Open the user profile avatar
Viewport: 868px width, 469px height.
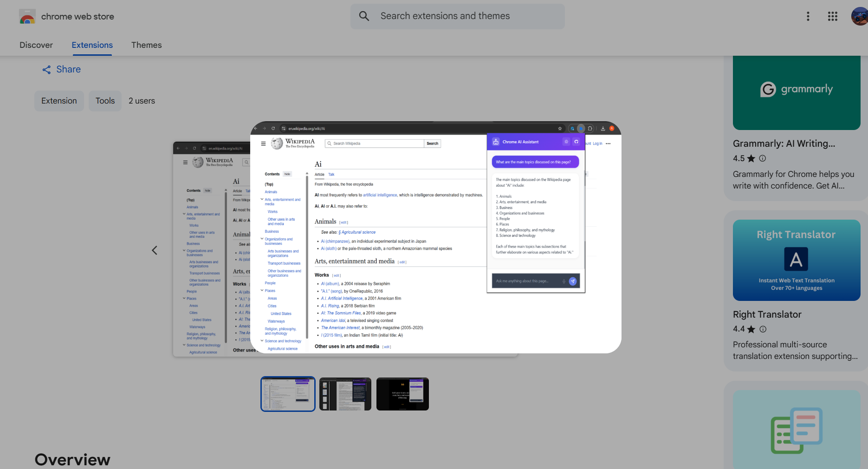(x=860, y=17)
